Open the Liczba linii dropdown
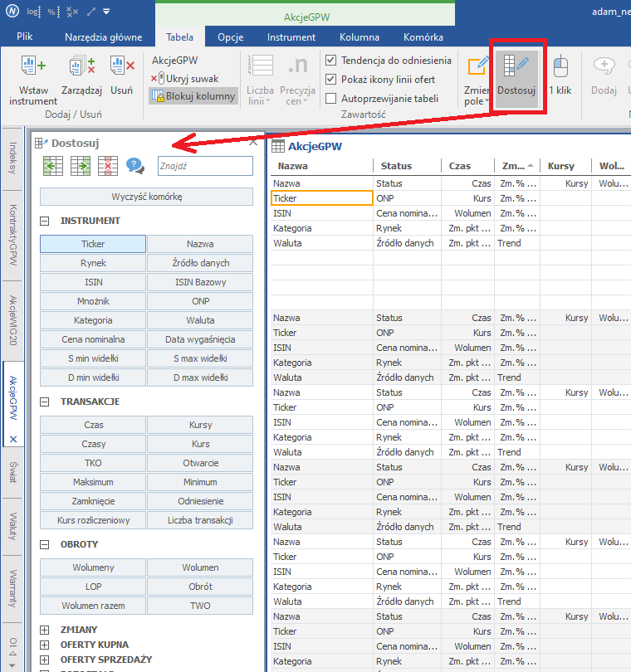The image size is (631, 672). coord(260,80)
